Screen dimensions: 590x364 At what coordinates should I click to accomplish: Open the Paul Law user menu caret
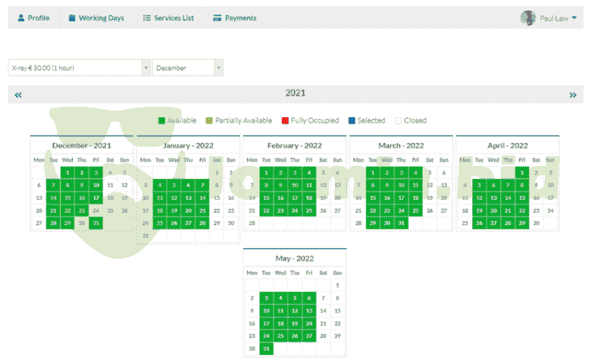pyautogui.click(x=575, y=18)
